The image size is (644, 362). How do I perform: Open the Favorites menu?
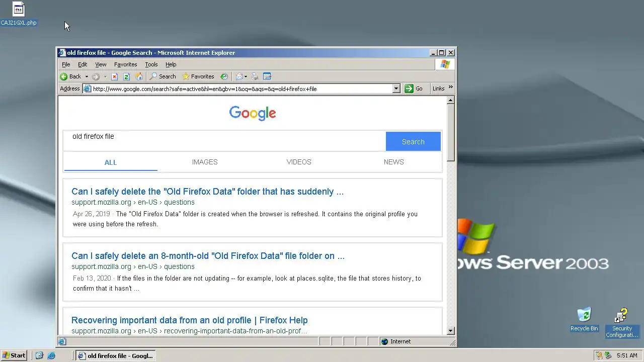125,64
